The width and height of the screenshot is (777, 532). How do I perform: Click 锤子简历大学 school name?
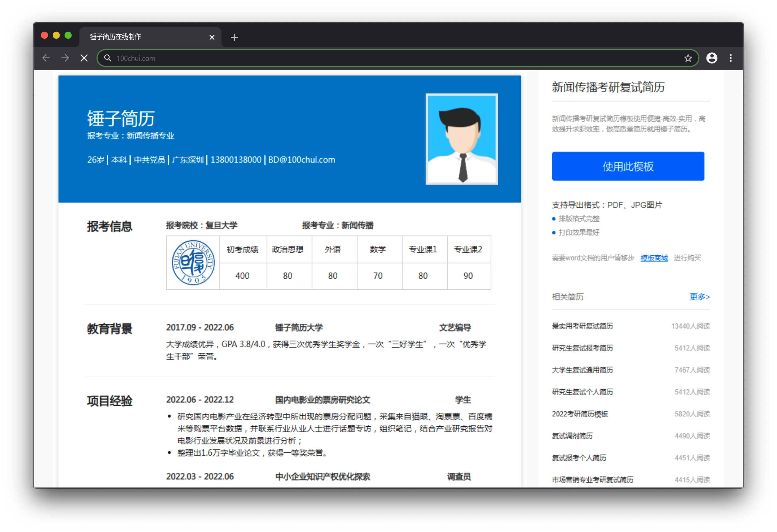click(x=299, y=328)
